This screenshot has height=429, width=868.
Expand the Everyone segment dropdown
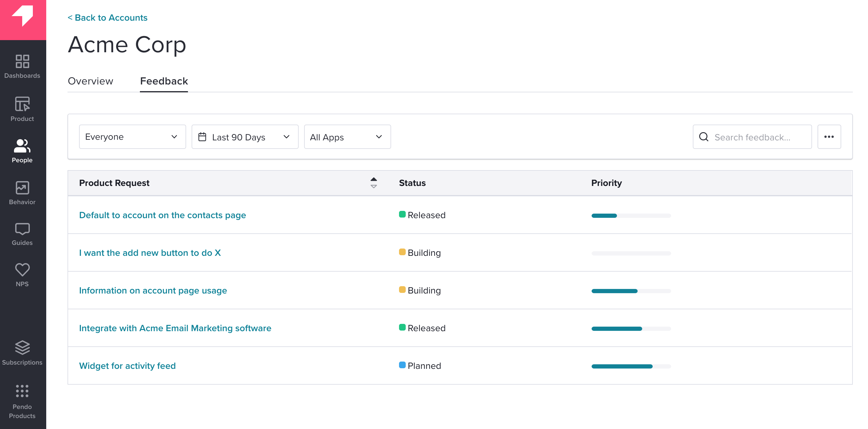click(132, 137)
